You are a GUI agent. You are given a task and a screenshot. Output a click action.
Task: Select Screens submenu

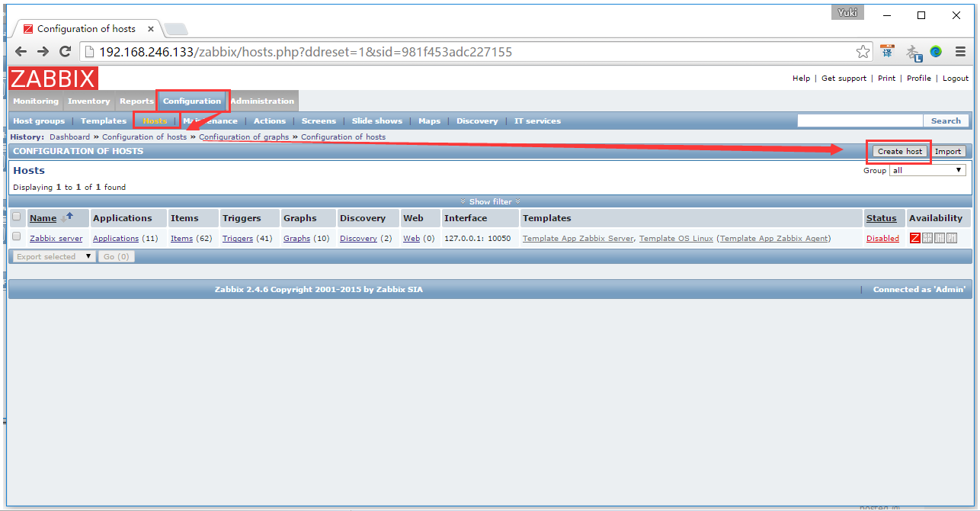319,121
